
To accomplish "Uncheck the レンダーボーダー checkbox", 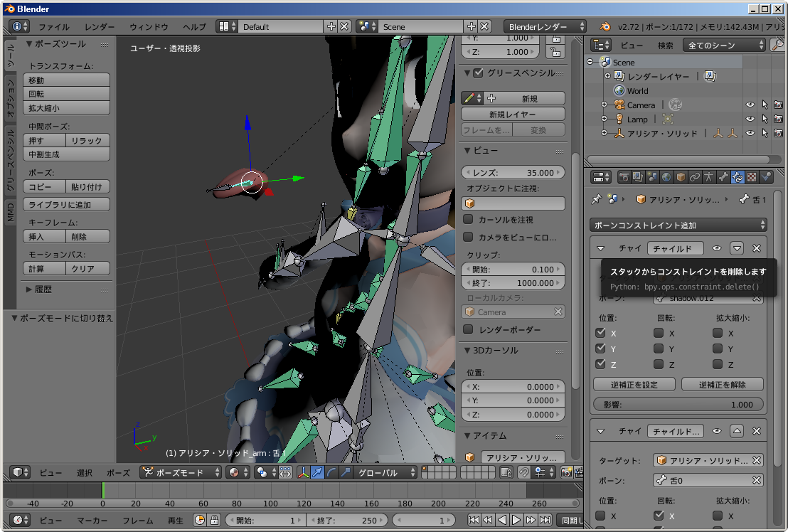I will (x=469, y=329).
